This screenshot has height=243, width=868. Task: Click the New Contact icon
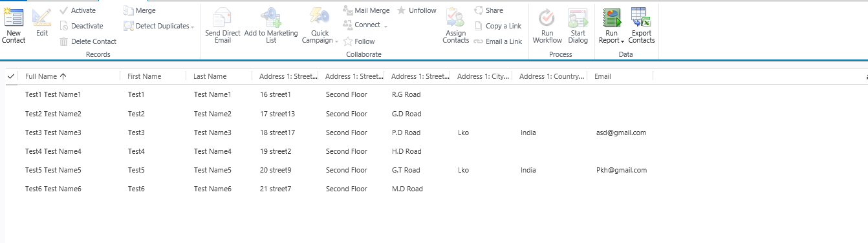click(x=14, y=17)
